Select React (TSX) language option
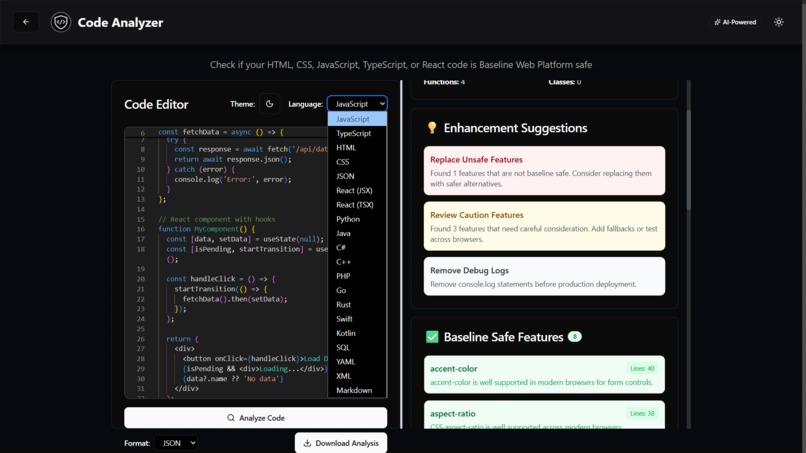The width and height of the screenshot is (806, 453). coord(357,205)
